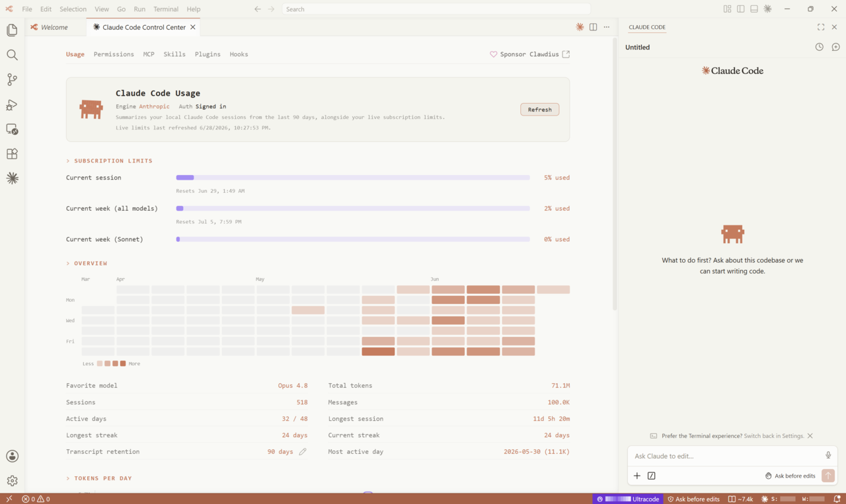
Task: Click Current week (Sonnet) usage bar
Action: coord(353,239)
